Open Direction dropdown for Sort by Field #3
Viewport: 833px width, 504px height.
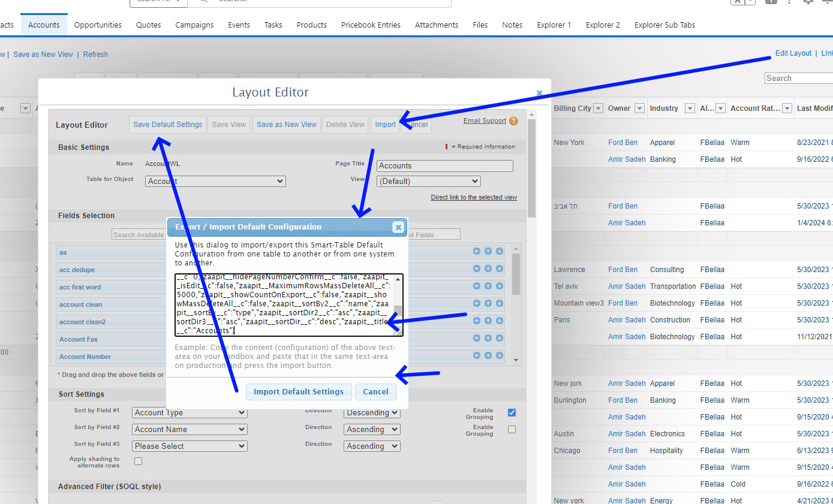(372, 446)
